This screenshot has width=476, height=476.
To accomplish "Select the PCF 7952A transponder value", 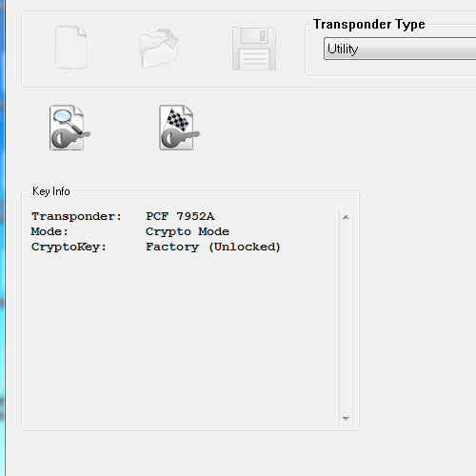I will click(180, 216).
